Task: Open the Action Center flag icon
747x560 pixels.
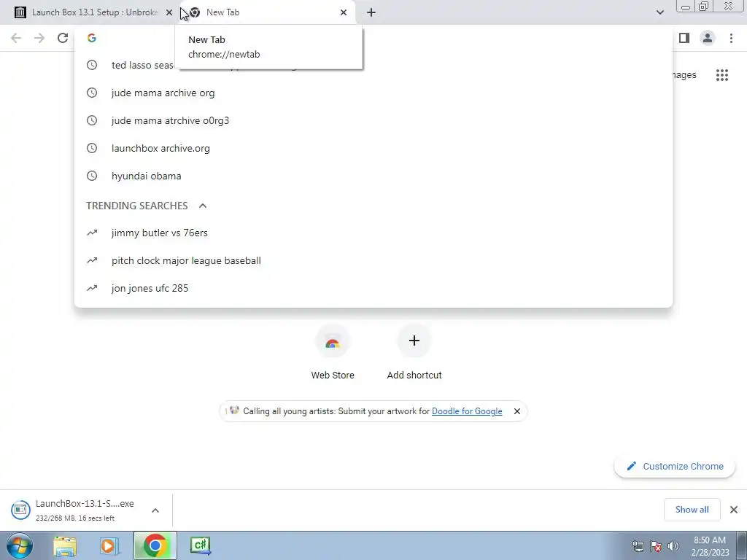Action: [656, 546]
